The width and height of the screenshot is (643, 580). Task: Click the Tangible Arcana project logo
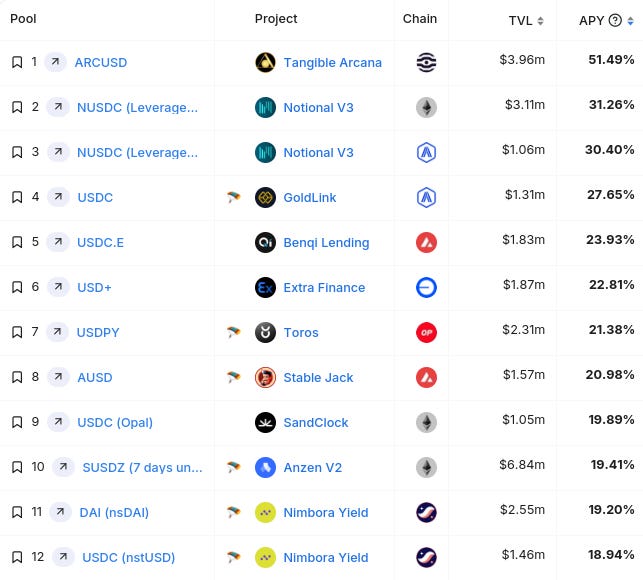265,62
